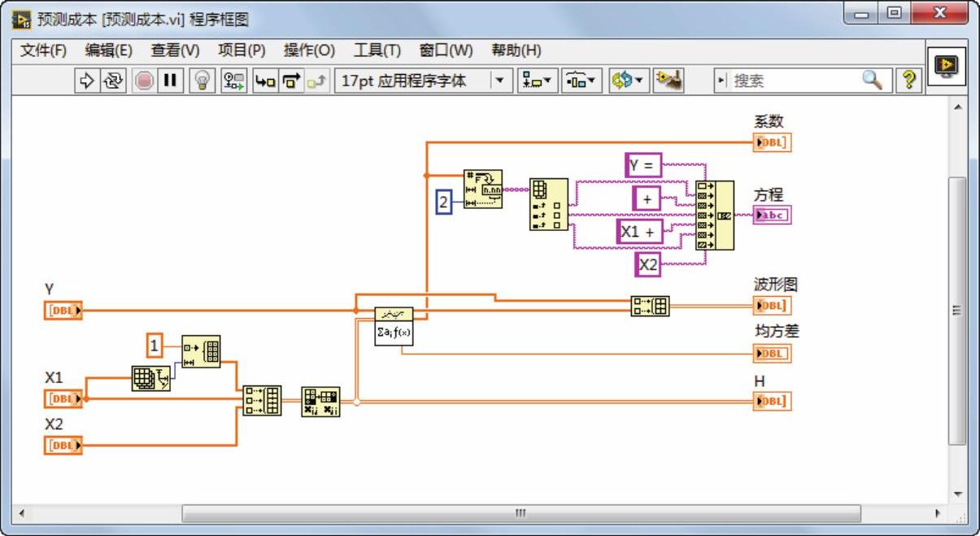
Task: Open the Distribute Objects dropdown
Action: click(x=580, y=81)
